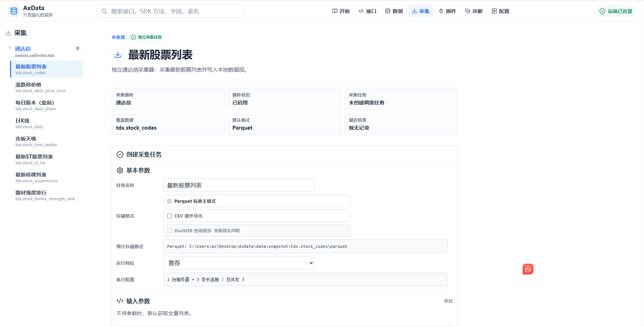
Task: Click the connected check icon in 后端已连接
Action: [602, 11]
